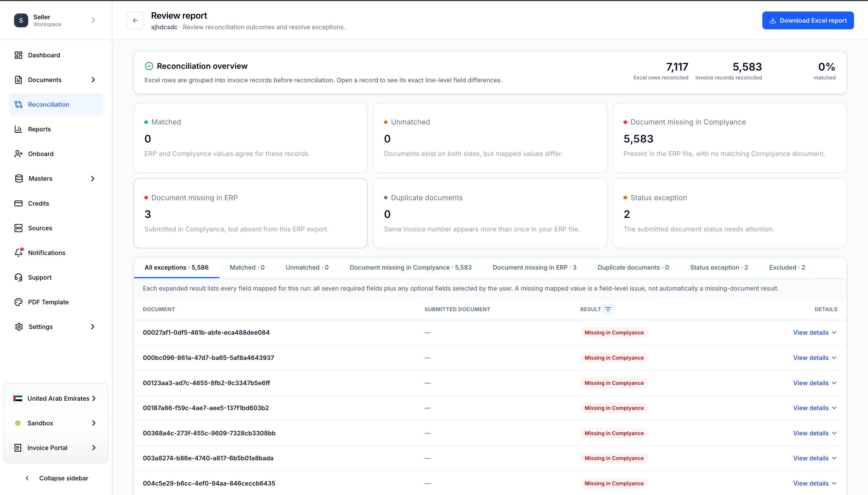Open the PDF Template palette icon
Image resolution: width=868 pixels, height=495 pixels.
tap(18, 302)
